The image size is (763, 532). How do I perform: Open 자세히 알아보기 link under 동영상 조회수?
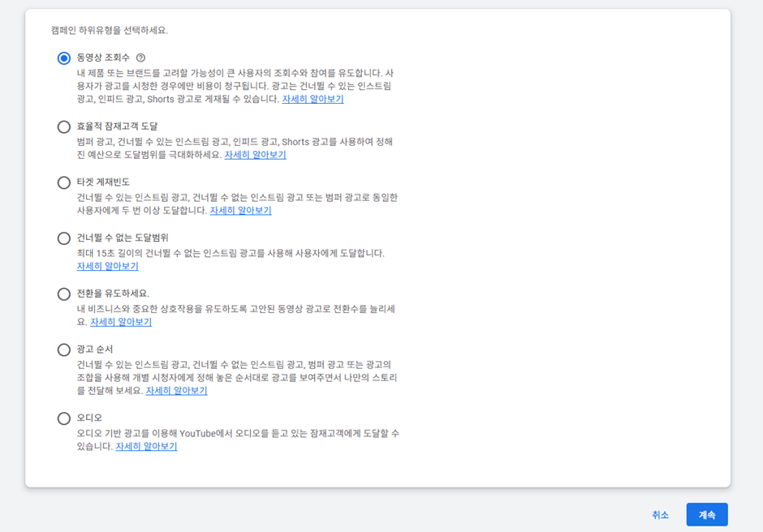[x=313, y=99]
